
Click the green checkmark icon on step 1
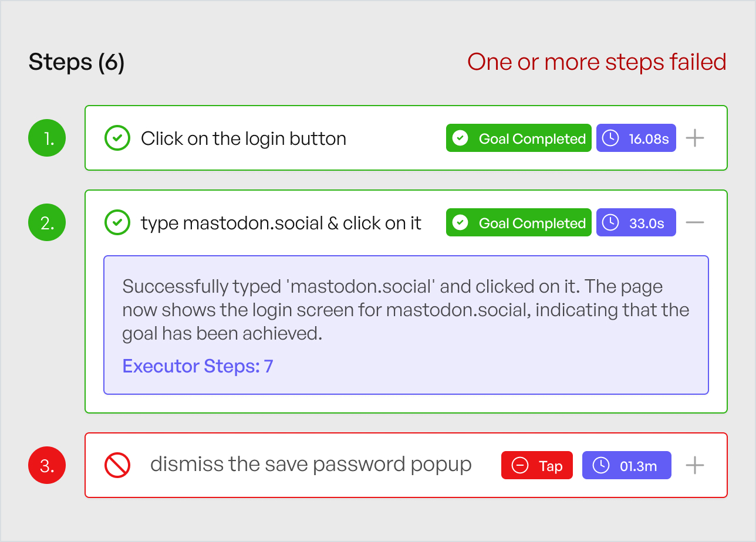tap(117, 138)
